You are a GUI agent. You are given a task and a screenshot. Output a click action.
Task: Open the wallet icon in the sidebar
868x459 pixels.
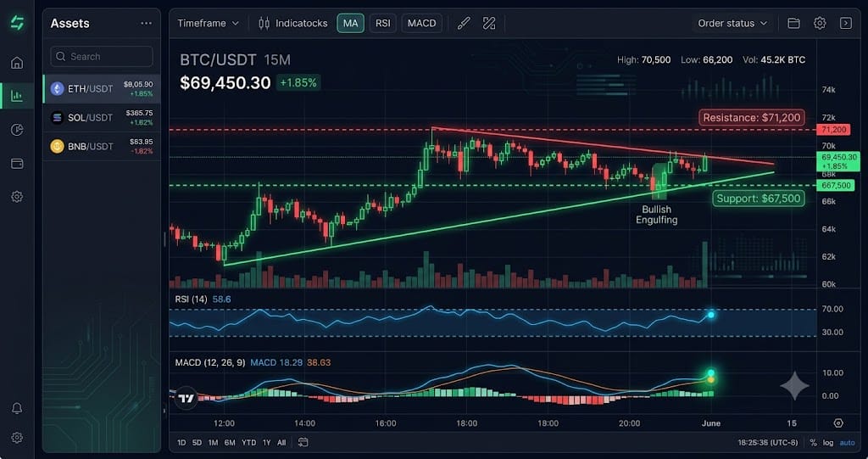click(17, 164)
